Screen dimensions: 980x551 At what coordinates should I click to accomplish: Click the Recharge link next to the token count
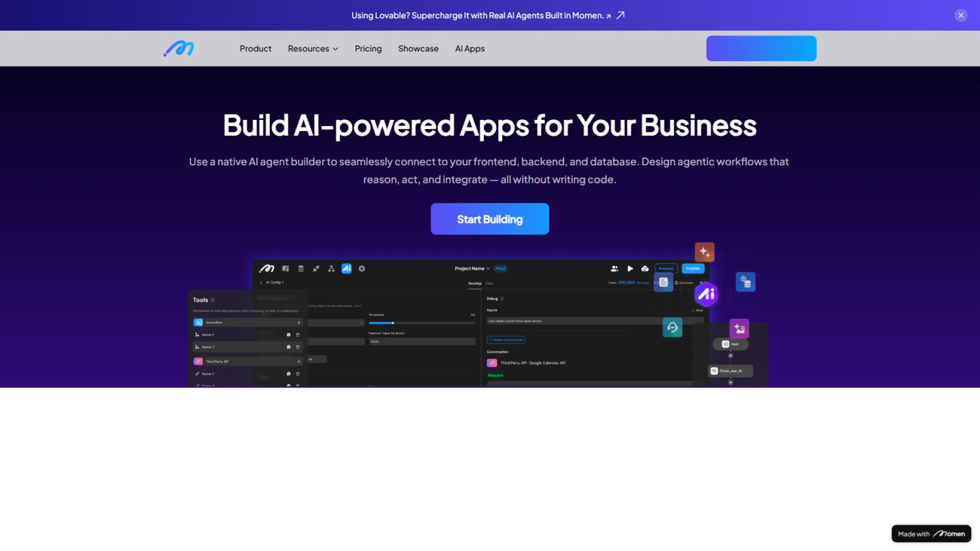pyautogui.click(x=643, y=283)
